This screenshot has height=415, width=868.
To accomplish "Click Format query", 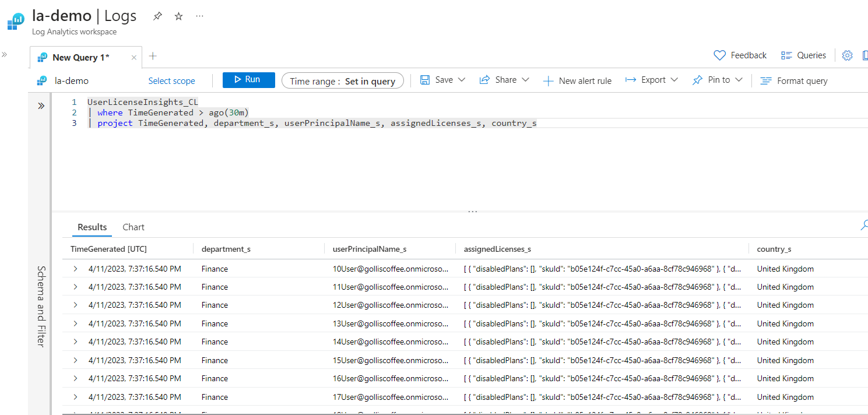I will (794, 81).
